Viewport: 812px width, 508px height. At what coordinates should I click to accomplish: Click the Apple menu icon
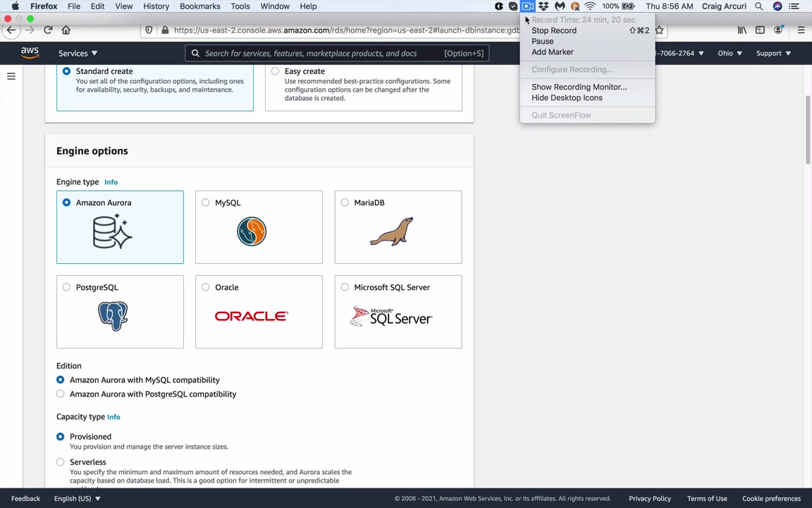pos(15,6)
